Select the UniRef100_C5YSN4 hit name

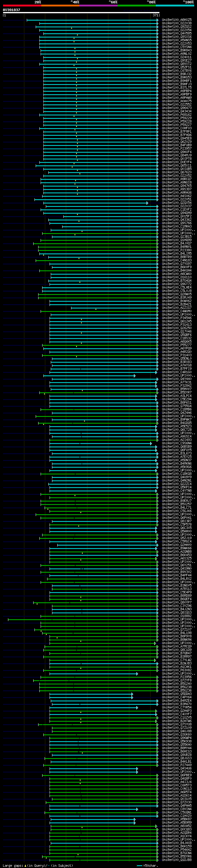(x=177, y=47)
